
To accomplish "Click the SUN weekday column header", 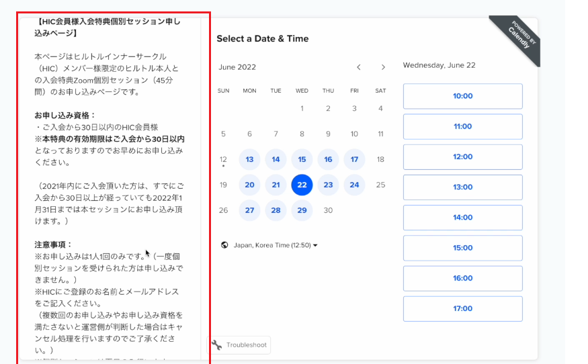I will point(224,91).
